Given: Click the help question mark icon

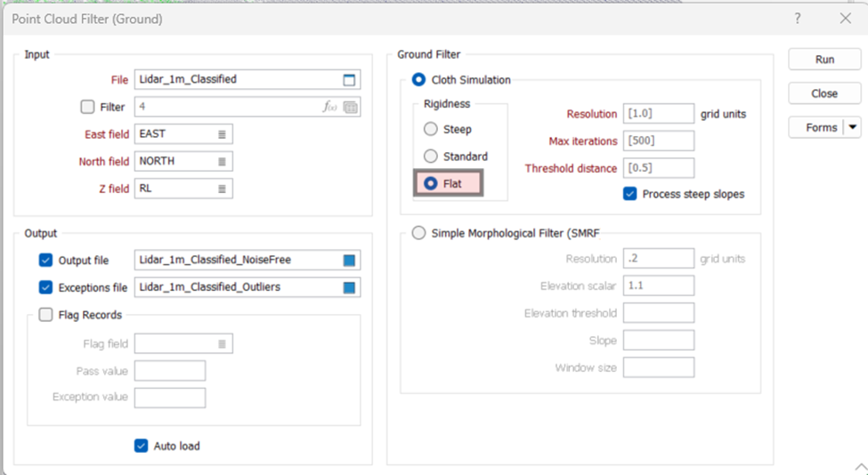Looking at the screenshot, I should (798, 19).
